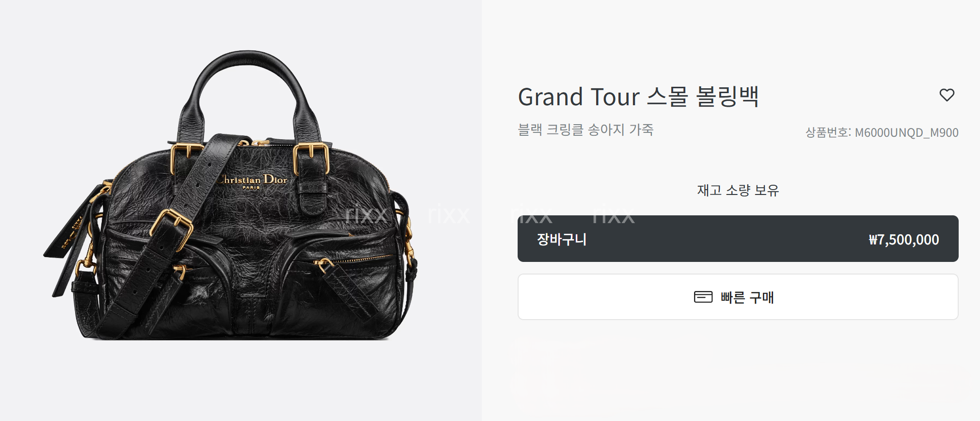980x421 pixels.
Task: Select the product number M6000UNQD_M900
Action: click(906, 132)
